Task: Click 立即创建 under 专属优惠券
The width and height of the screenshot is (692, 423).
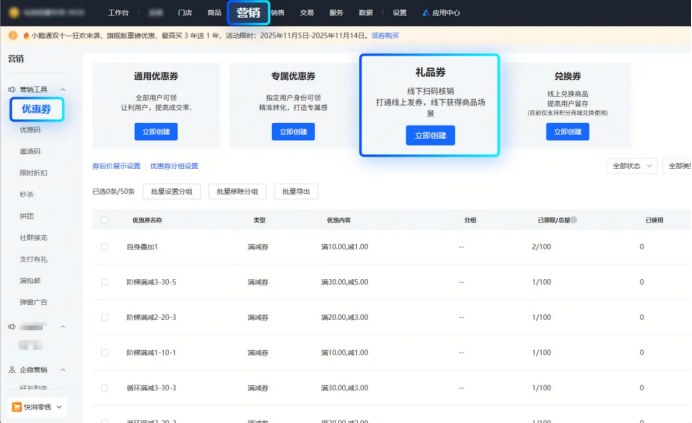Action: [293, 132]
